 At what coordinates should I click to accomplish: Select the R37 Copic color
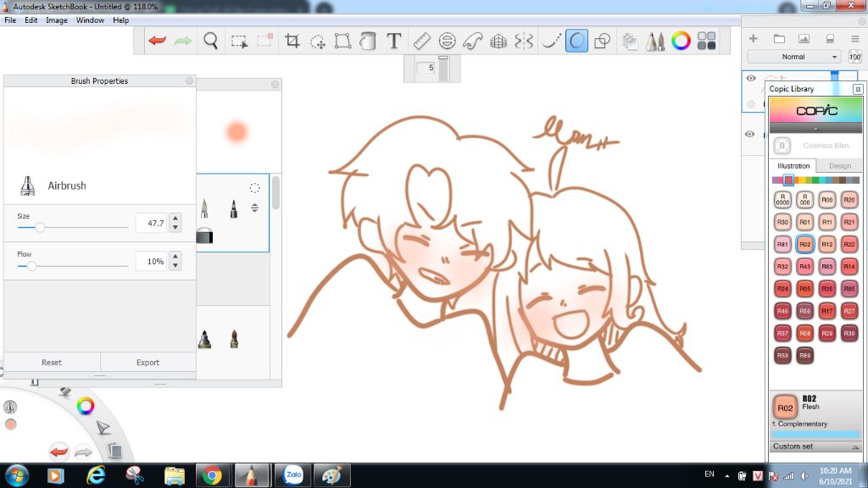tap(782, 333)
